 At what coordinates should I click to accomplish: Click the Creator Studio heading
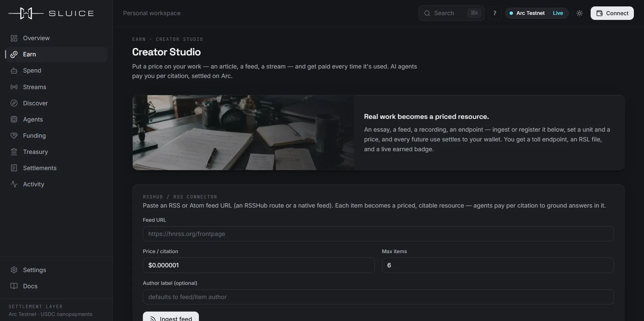tap(166, 52)
